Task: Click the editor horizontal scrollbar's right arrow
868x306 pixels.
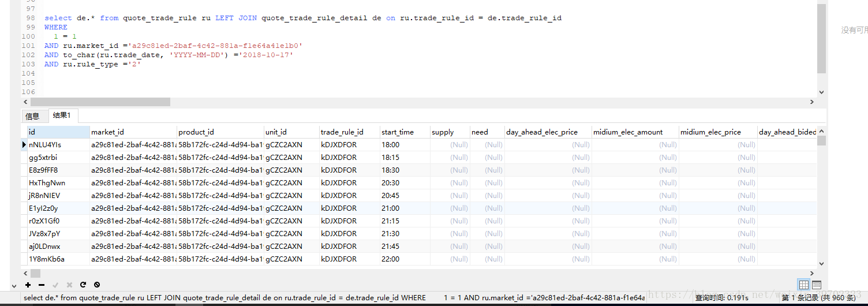Action: 813,102
